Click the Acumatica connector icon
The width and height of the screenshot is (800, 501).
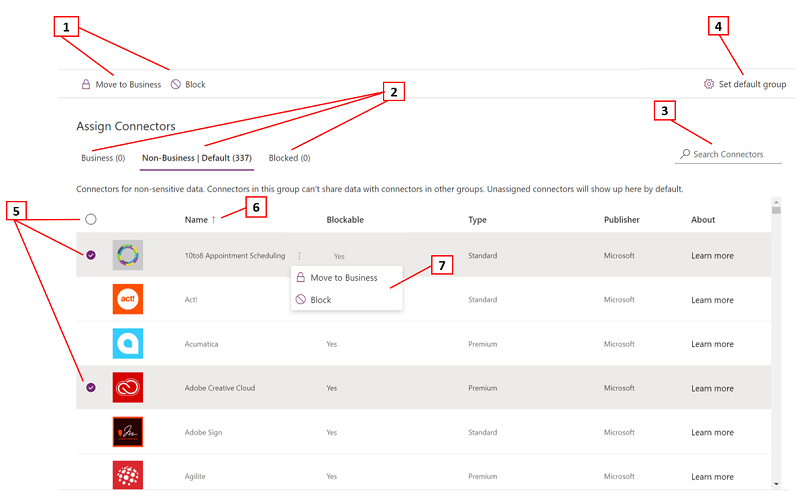(128, 343)
